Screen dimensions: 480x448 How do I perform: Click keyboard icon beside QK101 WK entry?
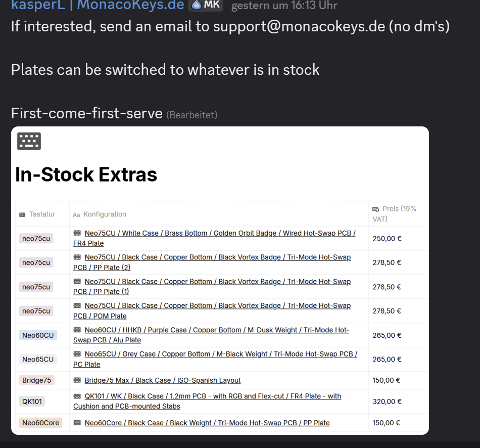[x=77, y=396]
